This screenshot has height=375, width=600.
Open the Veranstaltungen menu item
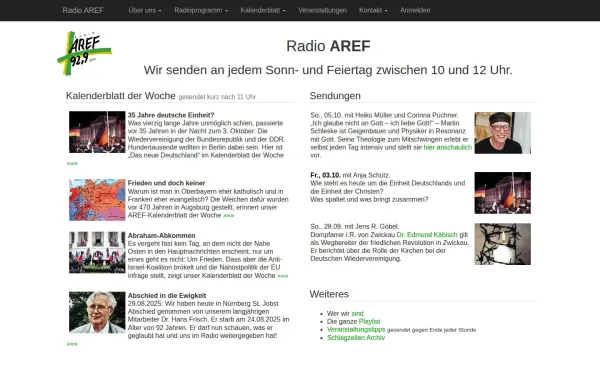click(x=322, y=10)
